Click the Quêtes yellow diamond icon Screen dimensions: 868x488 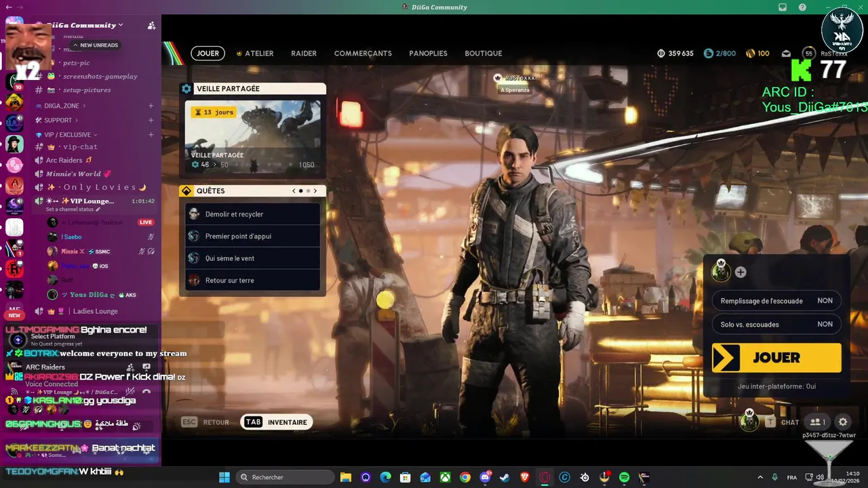tap(186, 191)
